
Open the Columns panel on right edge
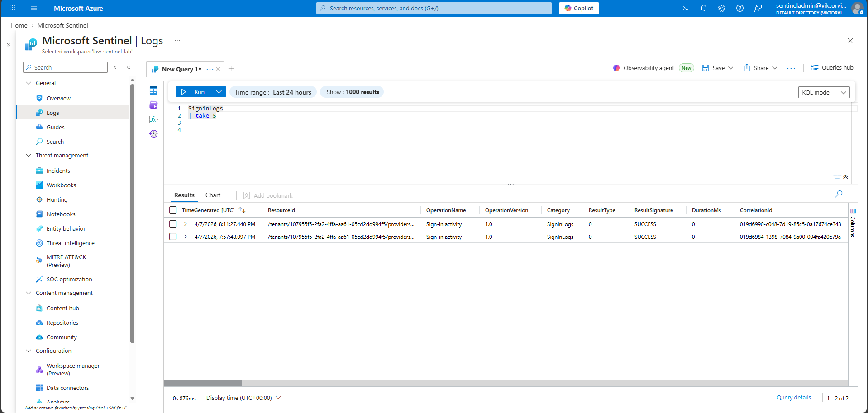pos(853,224)
